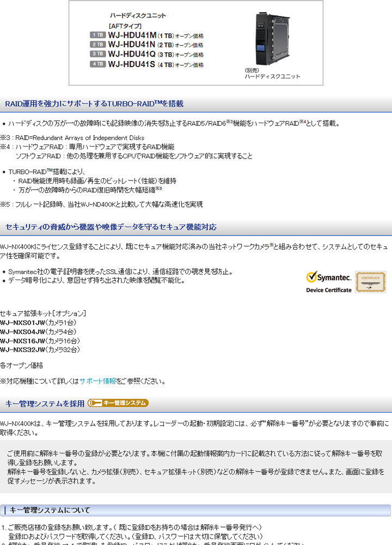
Task: Click the [AFTタイプ] label
Action: pyautogui.click(x=125, y=26)
